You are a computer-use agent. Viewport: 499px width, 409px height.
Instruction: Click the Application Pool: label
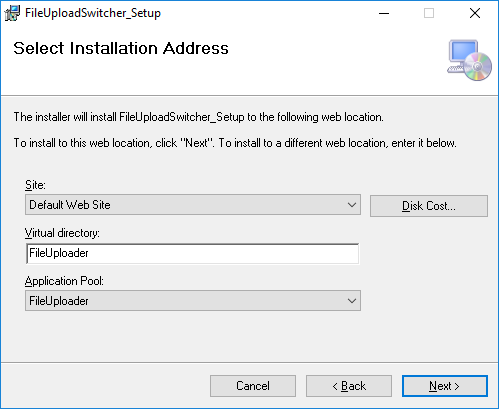pyautogui.click(x=64, y=281)
